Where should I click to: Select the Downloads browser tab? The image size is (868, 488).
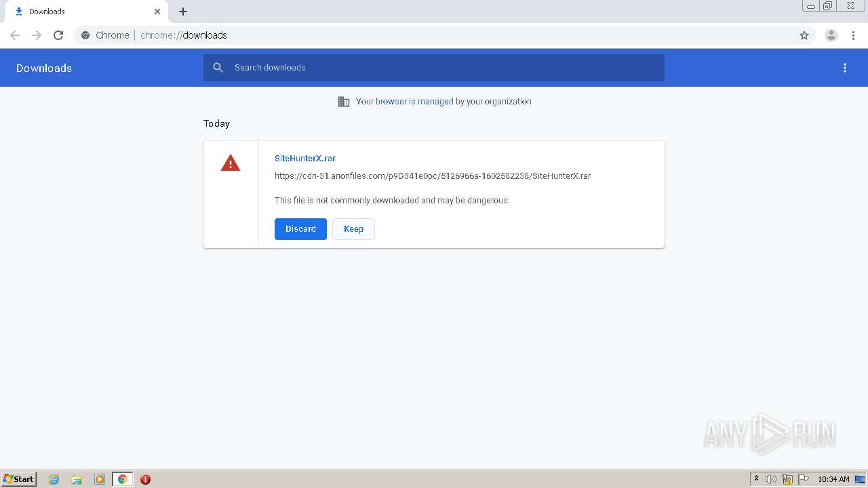point(87,12)
